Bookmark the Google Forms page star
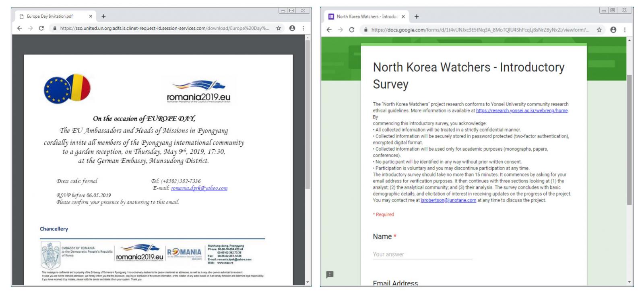The width and height of the screenshot is (644, 293). coord(599,30)
